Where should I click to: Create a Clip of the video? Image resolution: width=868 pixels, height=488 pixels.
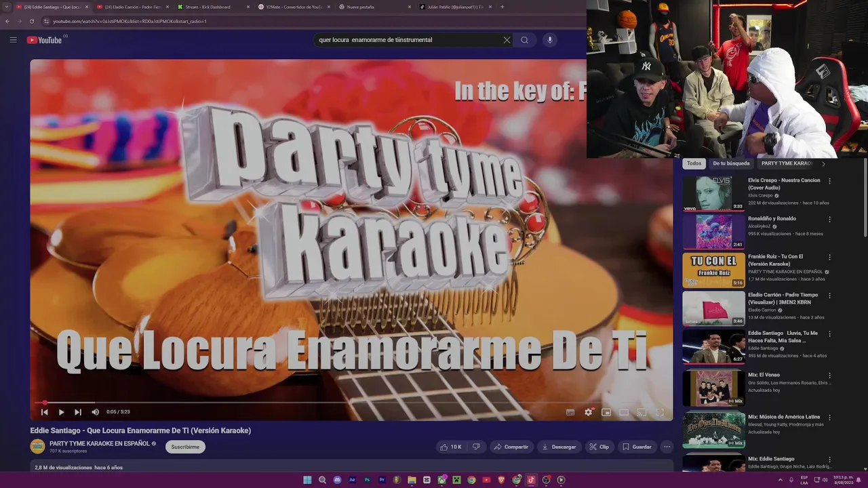pyautogui.click(x=599, y=447)
